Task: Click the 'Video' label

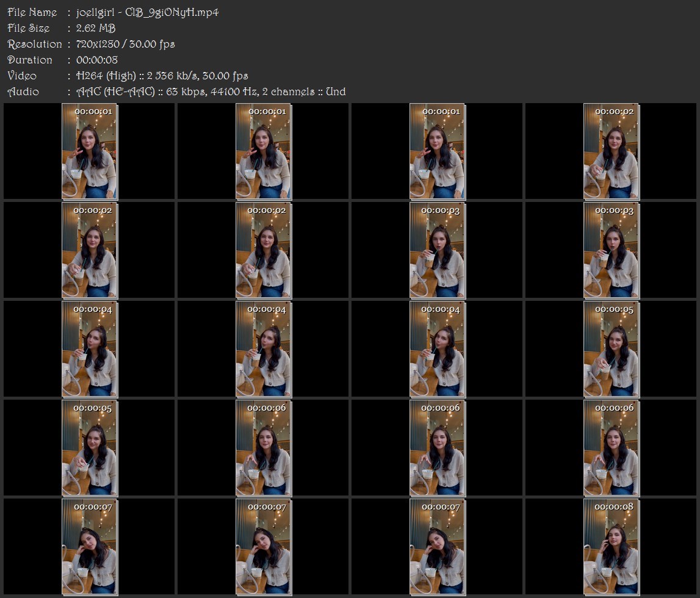Action: coord(22,76)
